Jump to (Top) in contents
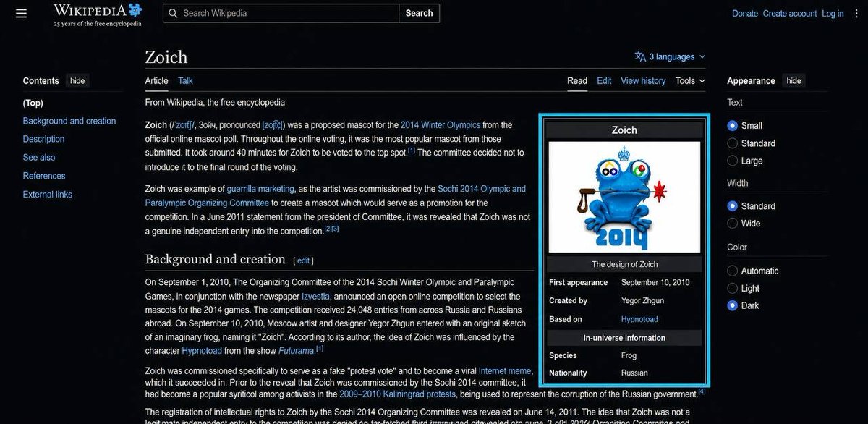The width and height of the screenshot is (868, 424). click(33, 103)
